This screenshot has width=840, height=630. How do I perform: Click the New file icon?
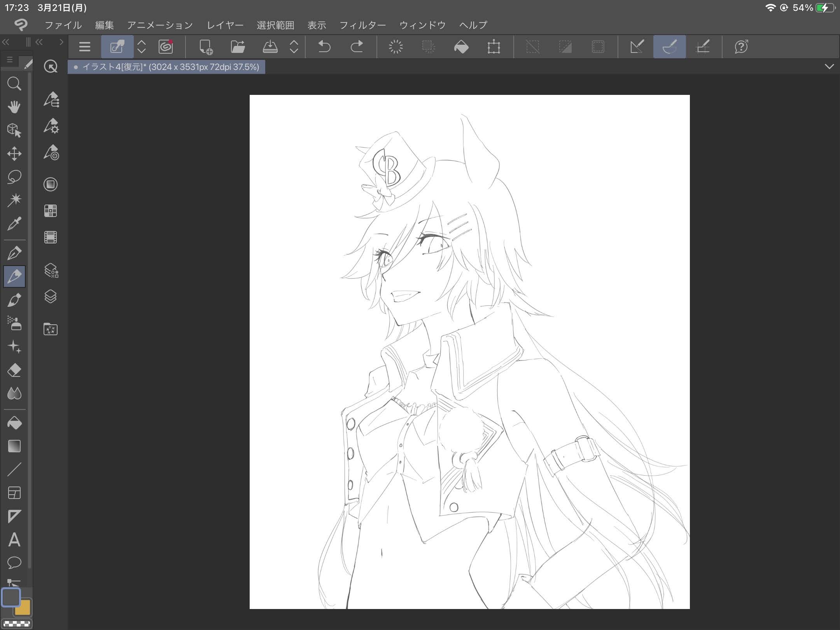[206, 47]
